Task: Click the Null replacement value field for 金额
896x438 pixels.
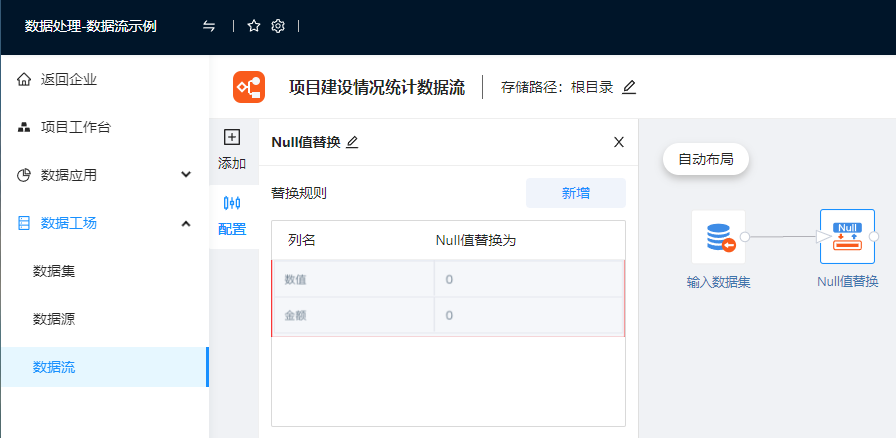Action: coord(528,315)
